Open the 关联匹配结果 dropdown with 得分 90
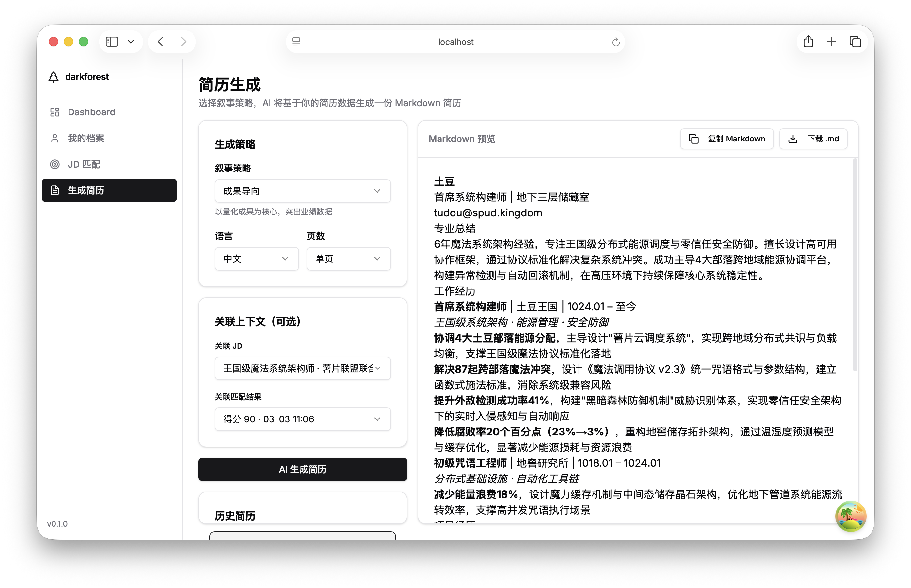Image resolution: width=911 pixels, height=588 pixels. 302,419
